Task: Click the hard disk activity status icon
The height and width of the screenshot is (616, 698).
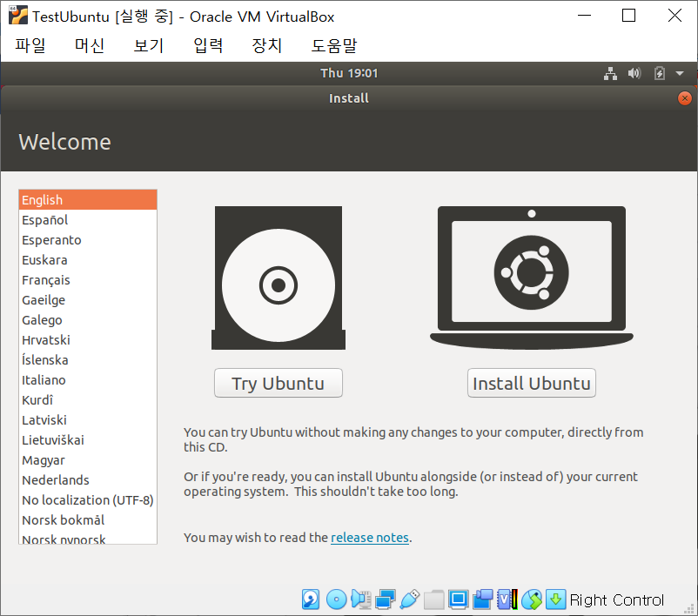Action: [311, 599]
